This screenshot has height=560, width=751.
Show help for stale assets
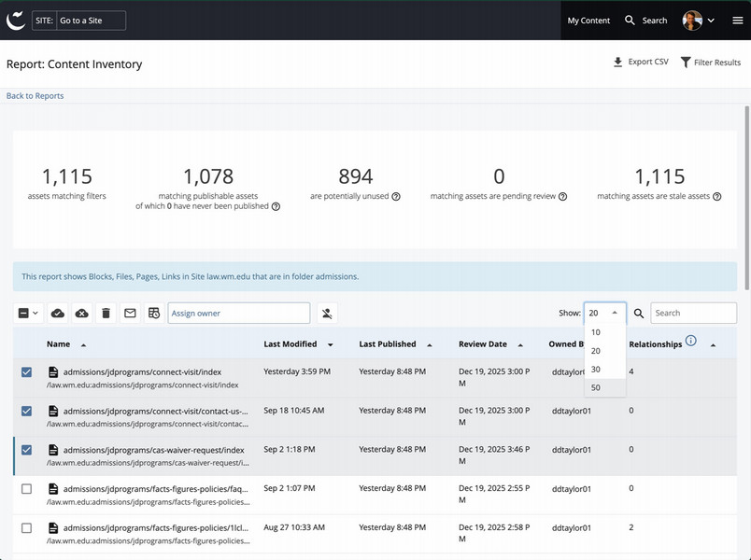717,196
